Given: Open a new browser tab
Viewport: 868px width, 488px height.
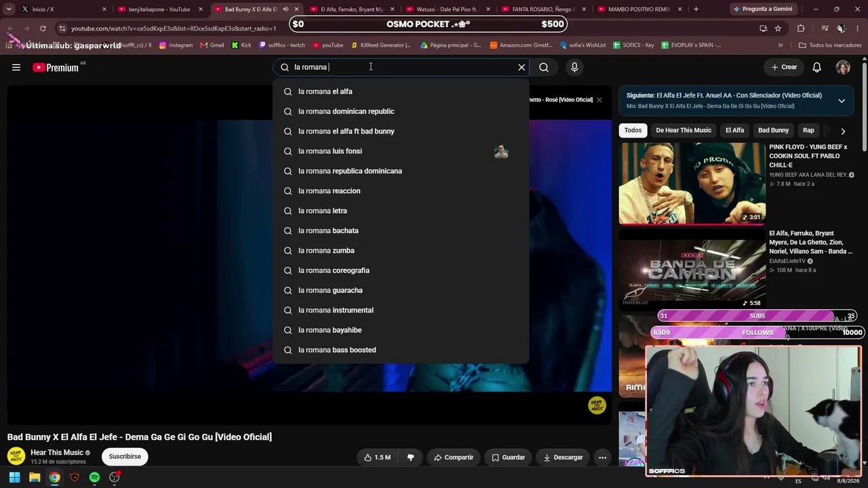Looking at the screenshot, I should tap(696, 9).
